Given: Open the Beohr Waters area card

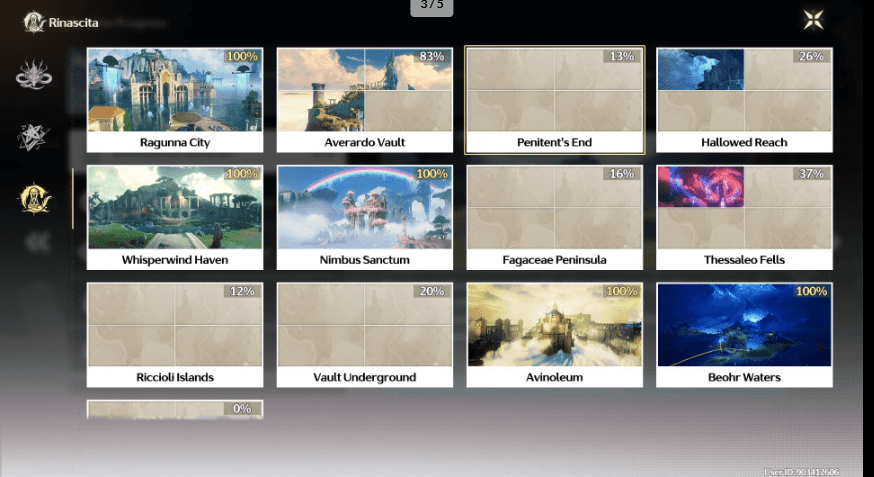Looking at the screenshot, I should [744, 335].
